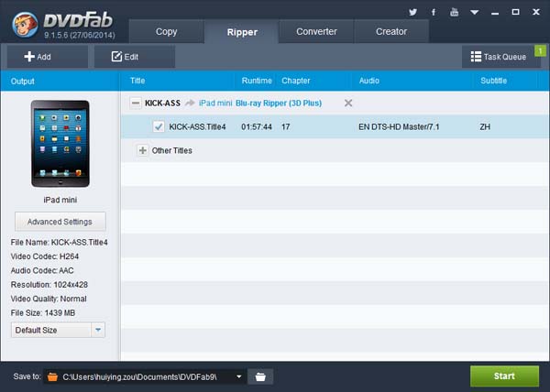Click the Video Quality: Normal text
Viewport: 550px width, 392px height.
tap(49, 299)
